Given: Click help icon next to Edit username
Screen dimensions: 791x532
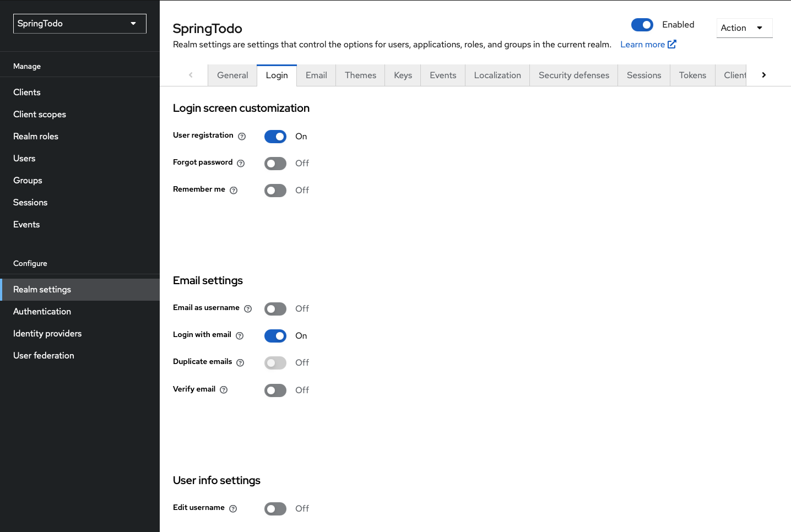Looking at the screenshot, I should point(233,508).
